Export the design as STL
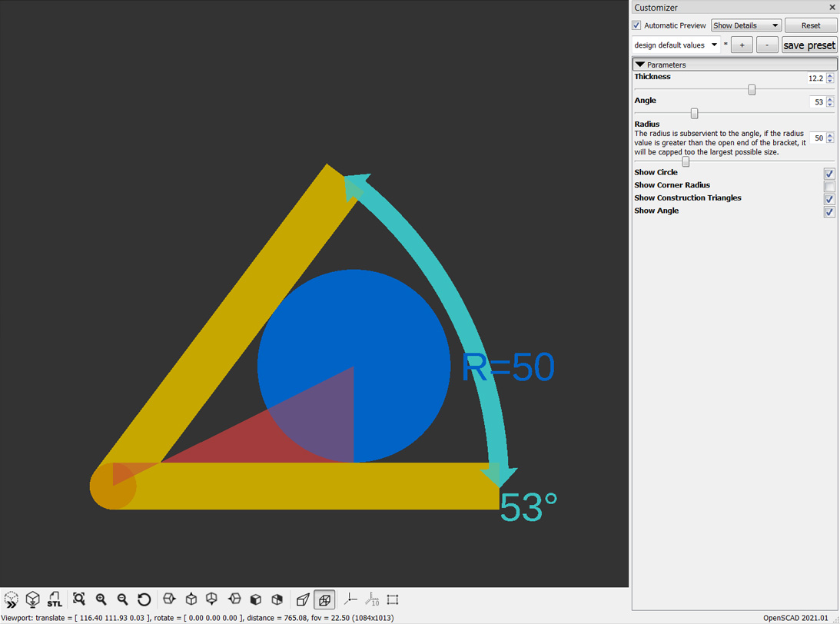The height and width of the screenshot is (624, 840). pos(55,599)
